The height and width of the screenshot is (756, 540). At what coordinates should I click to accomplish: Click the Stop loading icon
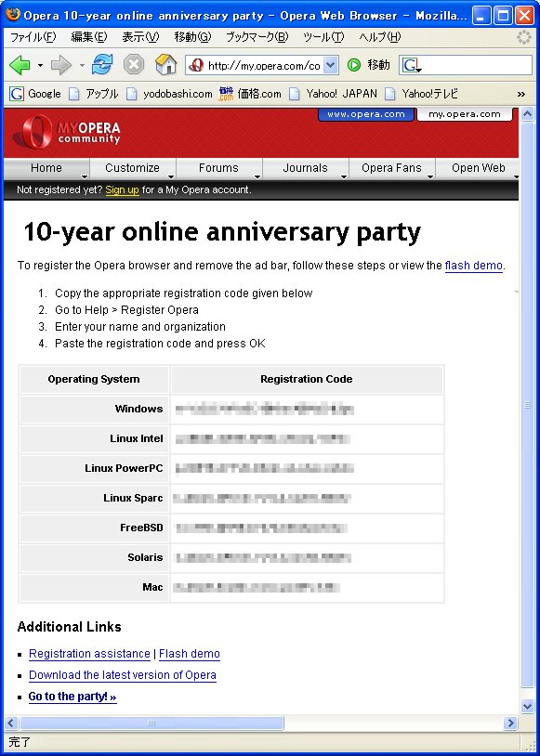click(134, 65)
